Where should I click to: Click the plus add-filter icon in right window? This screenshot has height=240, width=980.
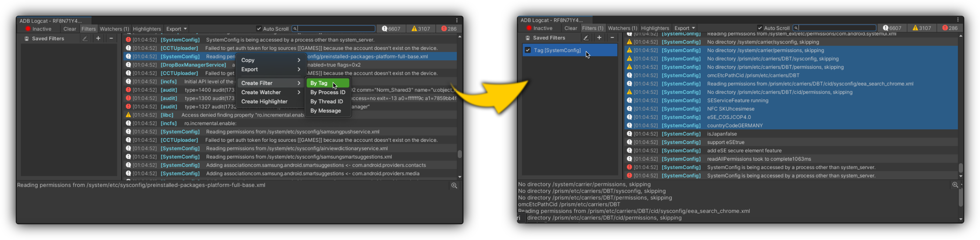tap(599, 38)
